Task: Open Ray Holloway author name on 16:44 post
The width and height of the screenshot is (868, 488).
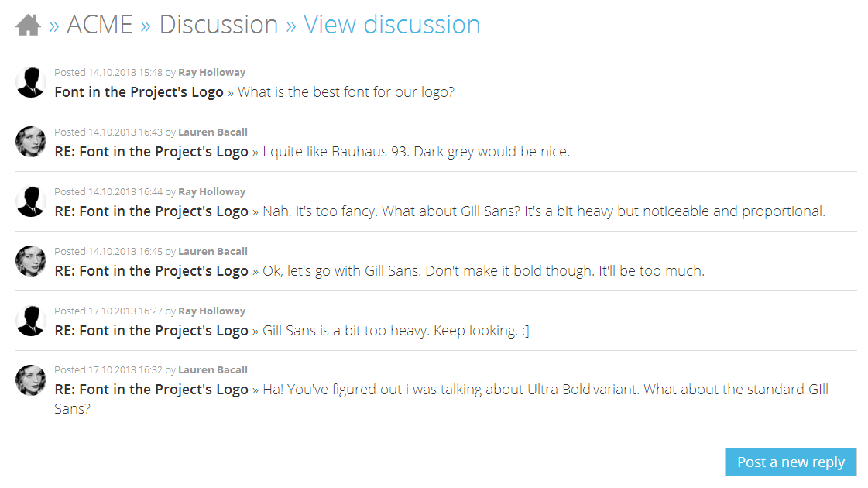Action: coord(211,191)
